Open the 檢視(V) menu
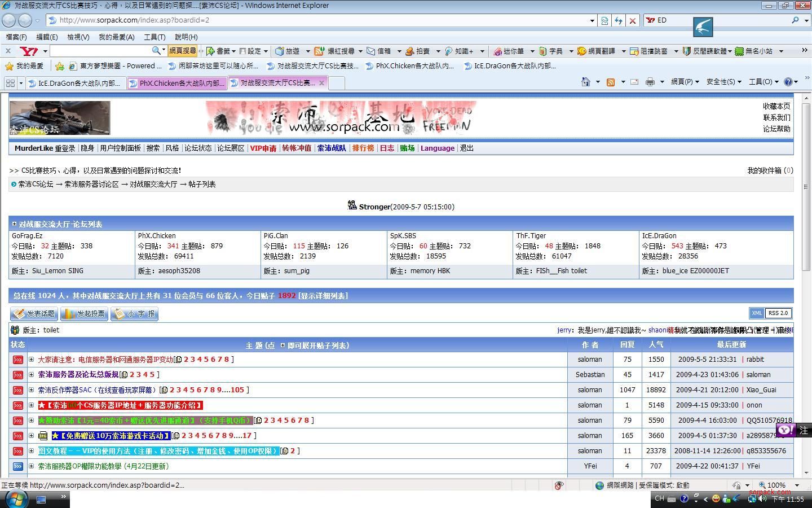 (78, 37)
